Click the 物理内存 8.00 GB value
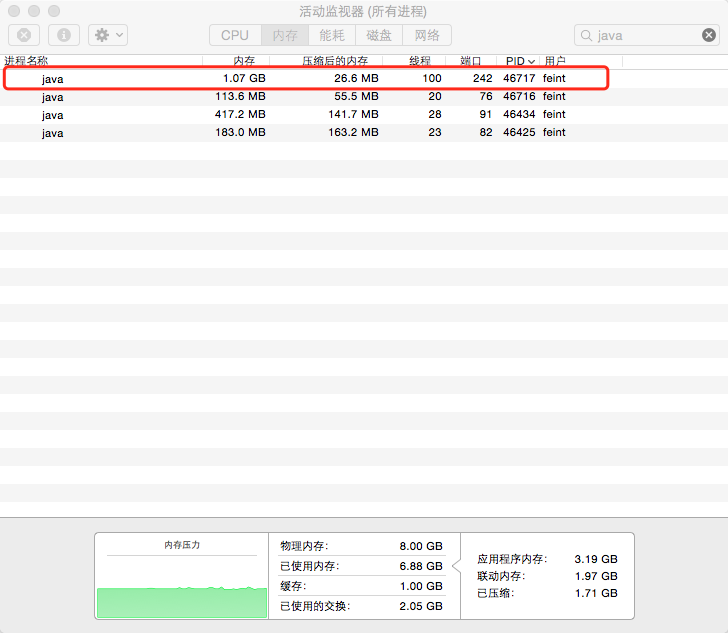This screenshot has height=633, width=728. [421, 546]
